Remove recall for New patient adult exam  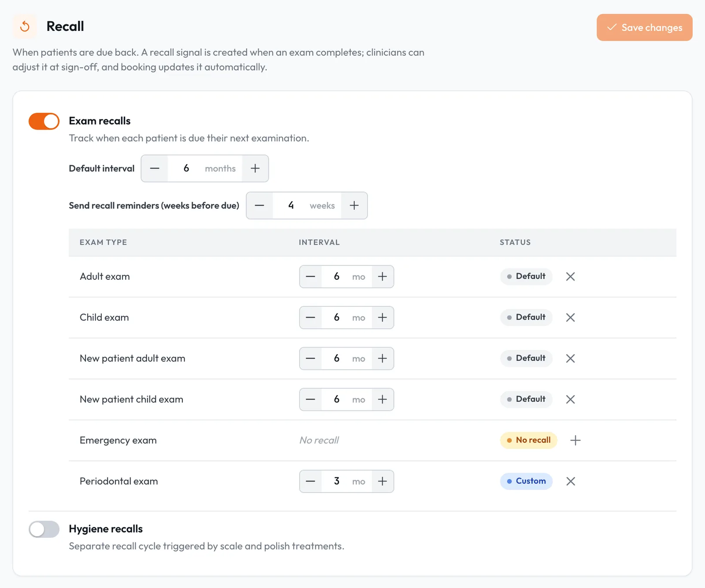pos(571,359)
